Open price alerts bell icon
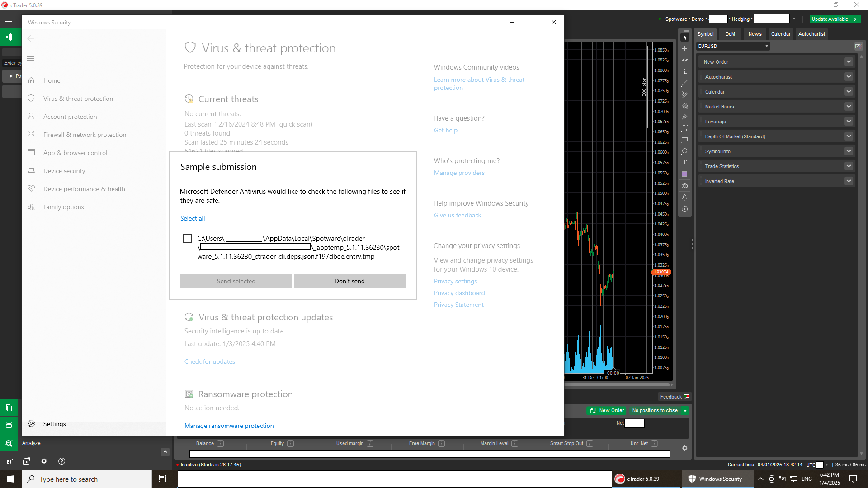The height and width of the screenshot is (488, 868). [684, 197]
